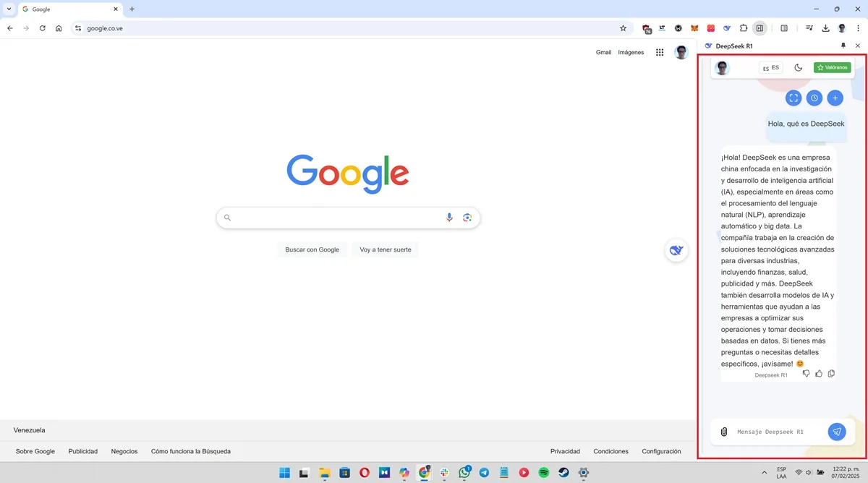
Task: Bookmark this page with the star icon
Action: 623,28
